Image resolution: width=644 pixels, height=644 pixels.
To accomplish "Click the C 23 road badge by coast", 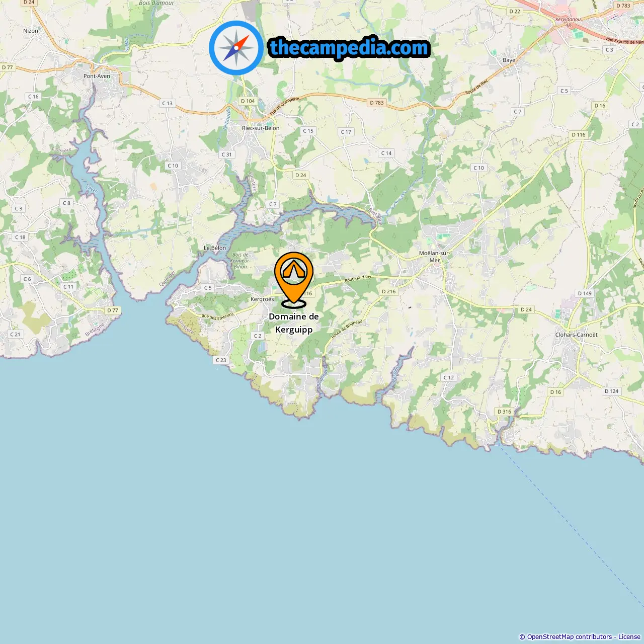I will coord(221,360).
